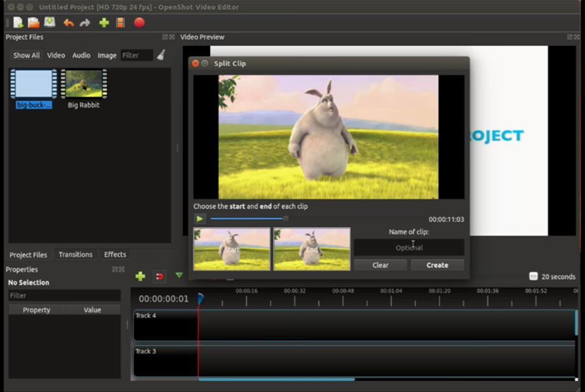Screen dimensions: 585x392
Task: Select the Big Rabbit clip thumbnail
Action: [83, 88]
